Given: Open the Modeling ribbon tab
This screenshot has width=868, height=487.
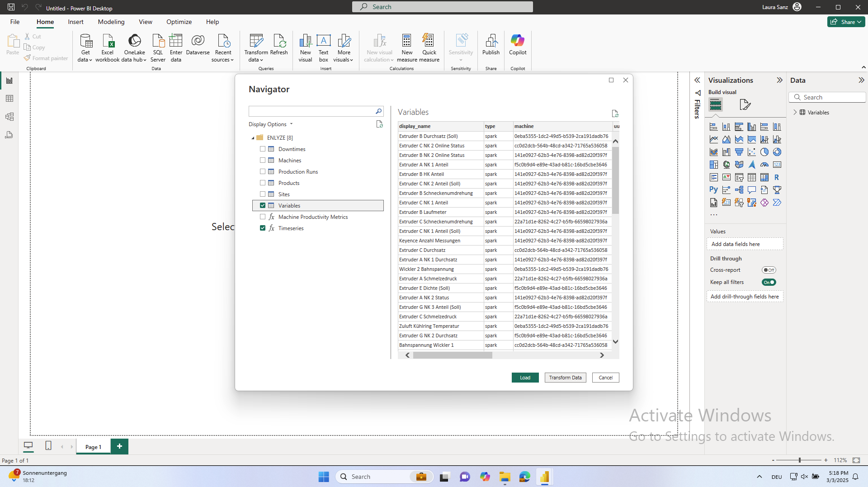Looking at the screenshot, I should [111, 22].
